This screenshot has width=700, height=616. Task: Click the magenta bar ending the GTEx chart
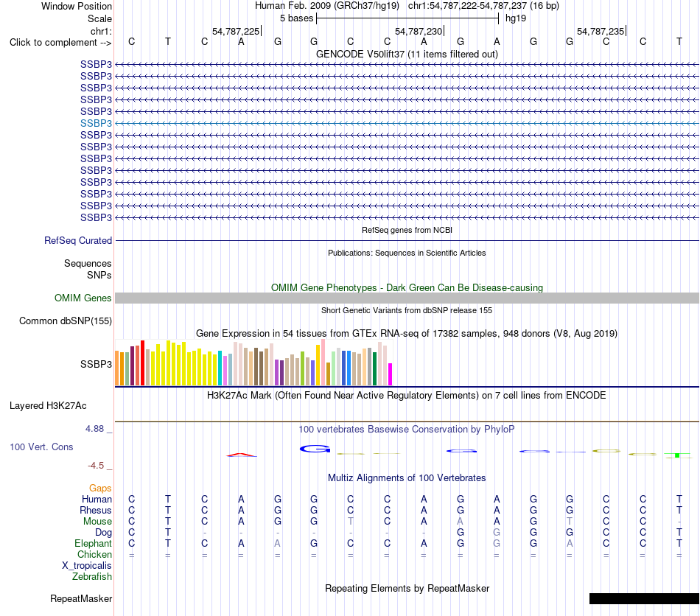tap(391, 374)
